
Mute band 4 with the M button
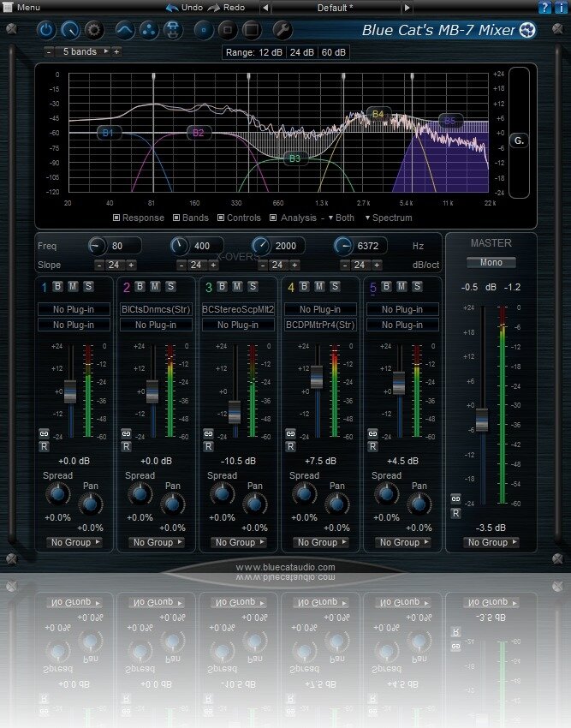[319, 286]
